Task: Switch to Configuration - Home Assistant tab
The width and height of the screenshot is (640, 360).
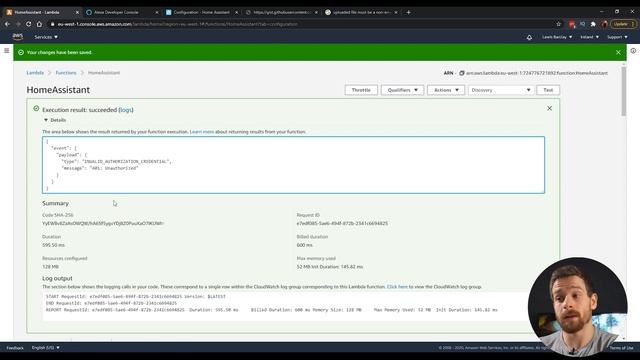Action: pyautogui.click(x=201, y=12)
